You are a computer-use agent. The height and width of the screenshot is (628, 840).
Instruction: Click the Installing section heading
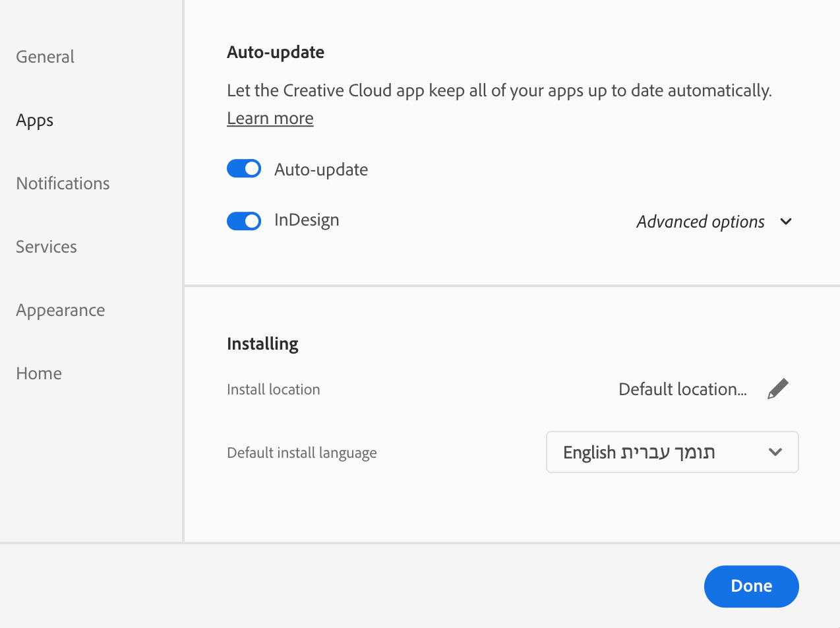point(262,343)
